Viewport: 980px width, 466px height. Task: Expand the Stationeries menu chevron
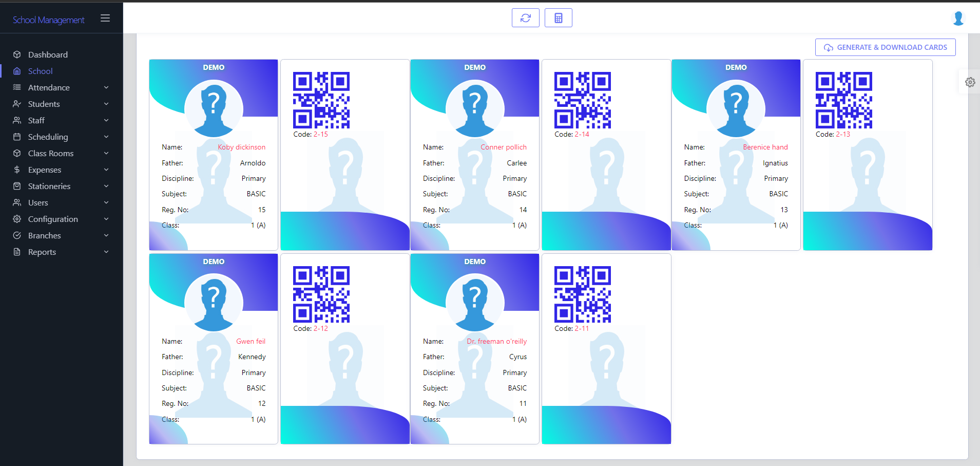click(x=106, y=186)
